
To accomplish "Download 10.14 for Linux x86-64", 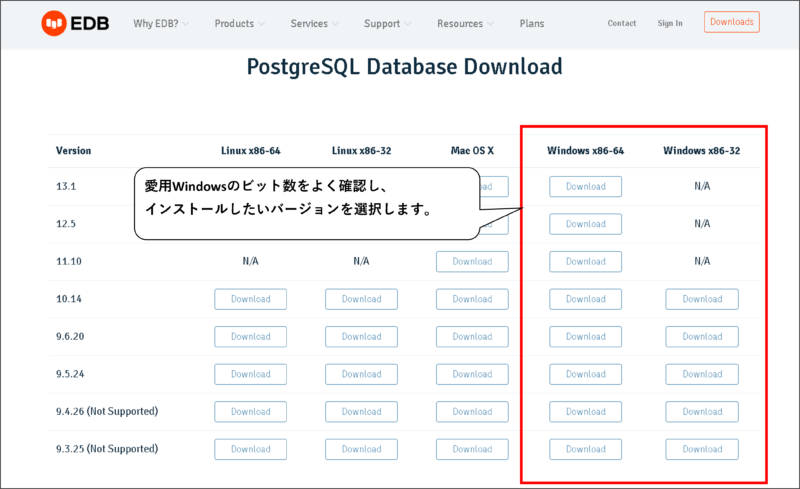I will (251, 299).
